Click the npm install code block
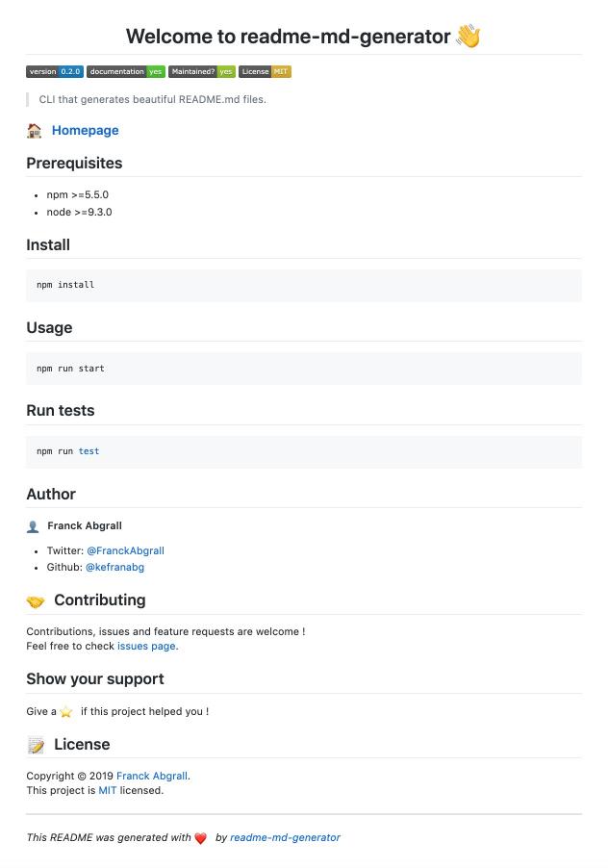The width and height of the screenshot is (608, 868). [x=303, y=285]
